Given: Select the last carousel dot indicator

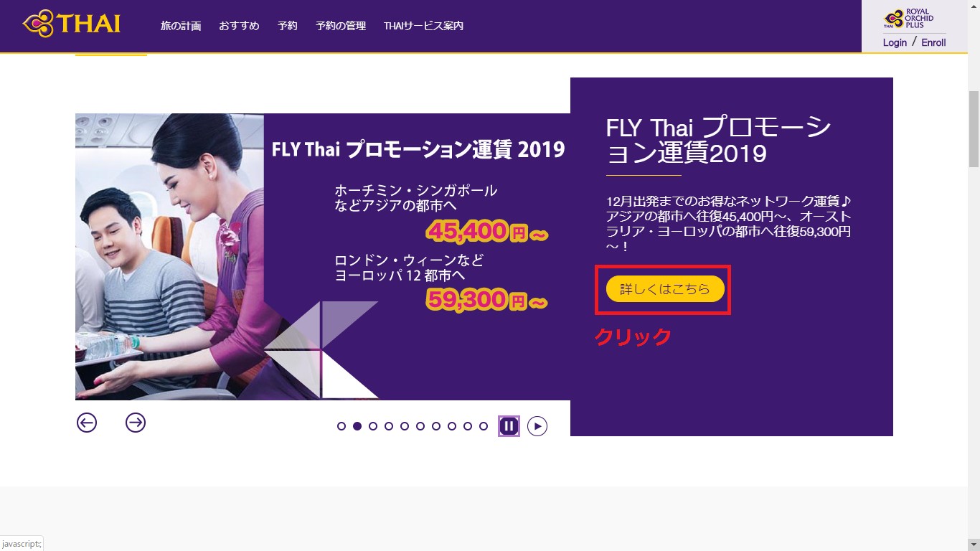Looking at the screenshot, I should click(484, 426).
